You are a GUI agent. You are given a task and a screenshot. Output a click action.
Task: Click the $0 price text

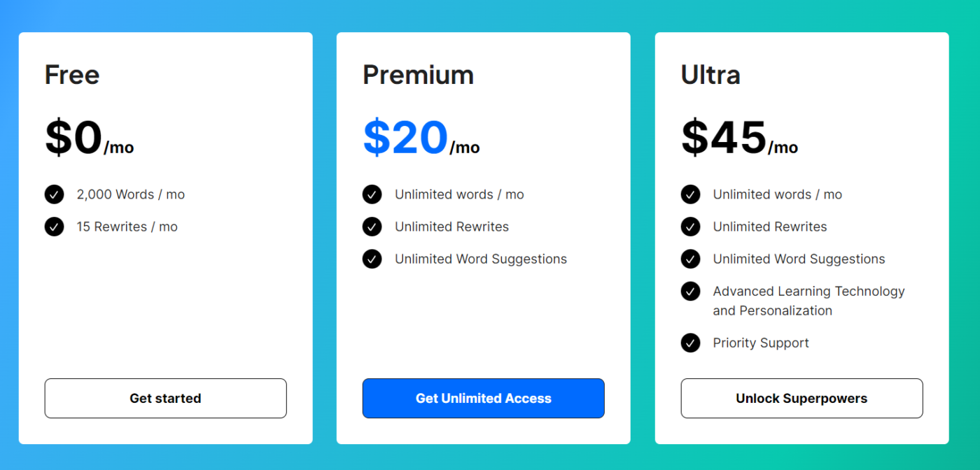(73, 137)
